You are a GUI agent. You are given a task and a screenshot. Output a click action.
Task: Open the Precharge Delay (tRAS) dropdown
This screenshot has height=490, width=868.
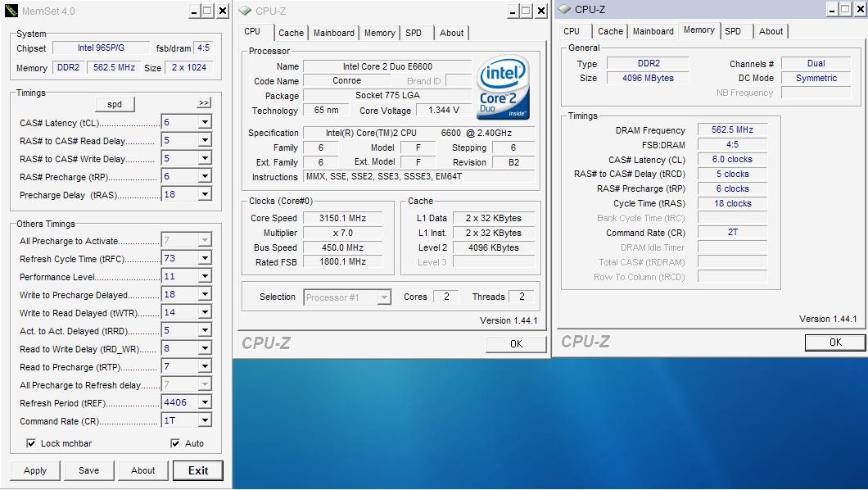[x=205, y=194]
